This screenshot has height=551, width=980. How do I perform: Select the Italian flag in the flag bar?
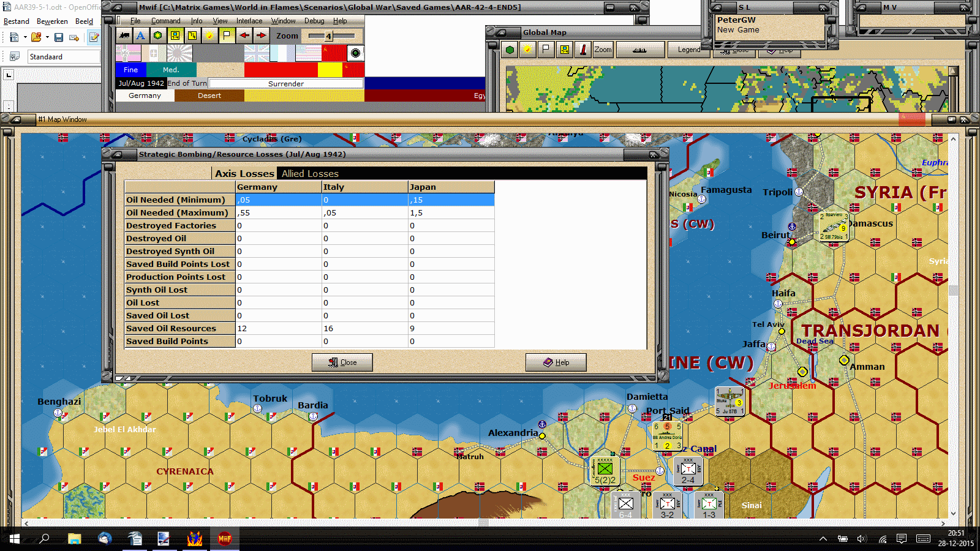click(154, 54)
